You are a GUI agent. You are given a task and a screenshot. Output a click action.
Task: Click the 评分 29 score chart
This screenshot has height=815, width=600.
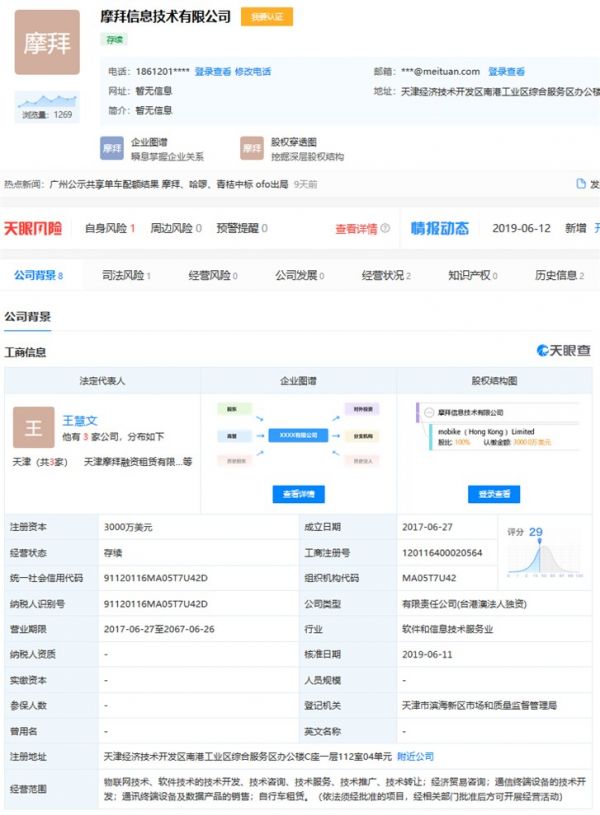544,551
